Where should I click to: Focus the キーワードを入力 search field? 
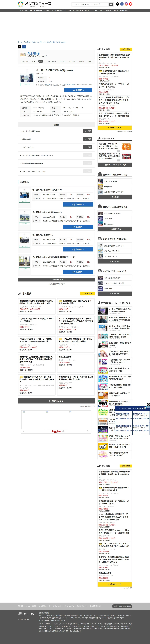click(x=98, y=4)
